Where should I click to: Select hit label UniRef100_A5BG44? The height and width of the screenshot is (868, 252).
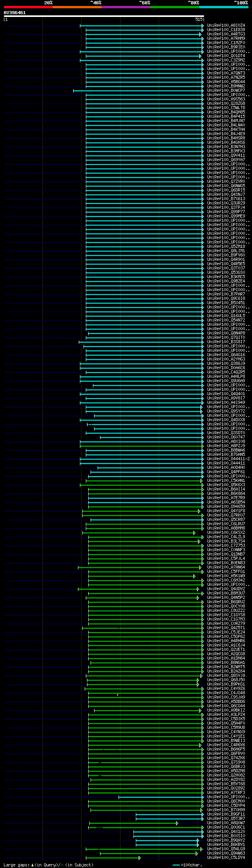[x=226, y=82]
